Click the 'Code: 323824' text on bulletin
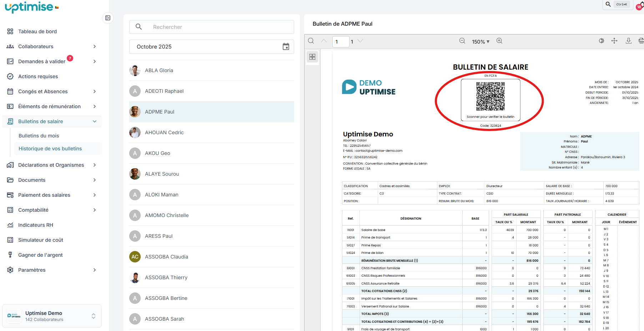644x331 pixels. click(x=490, y=126)
